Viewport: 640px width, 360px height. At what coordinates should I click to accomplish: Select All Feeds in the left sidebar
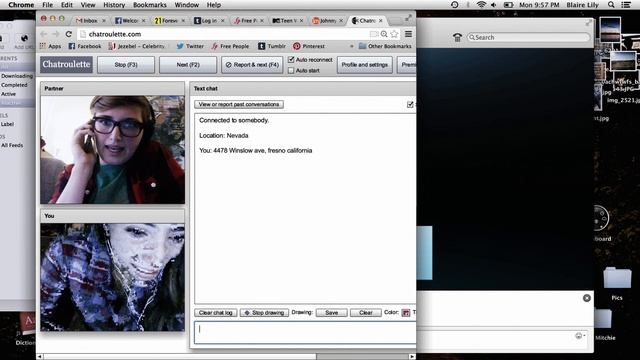pos(12,145)
